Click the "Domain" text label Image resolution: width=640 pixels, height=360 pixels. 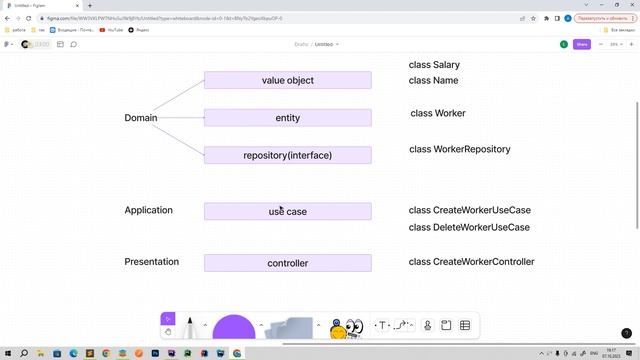pyautogui.click(x=141, y=118)
